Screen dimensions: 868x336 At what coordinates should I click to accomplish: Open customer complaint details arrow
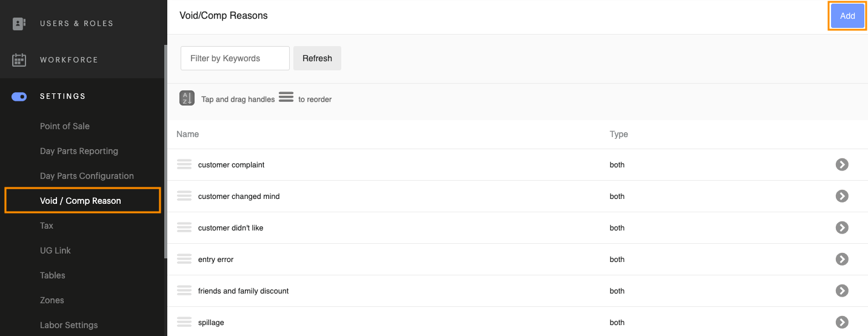[841, 164]
